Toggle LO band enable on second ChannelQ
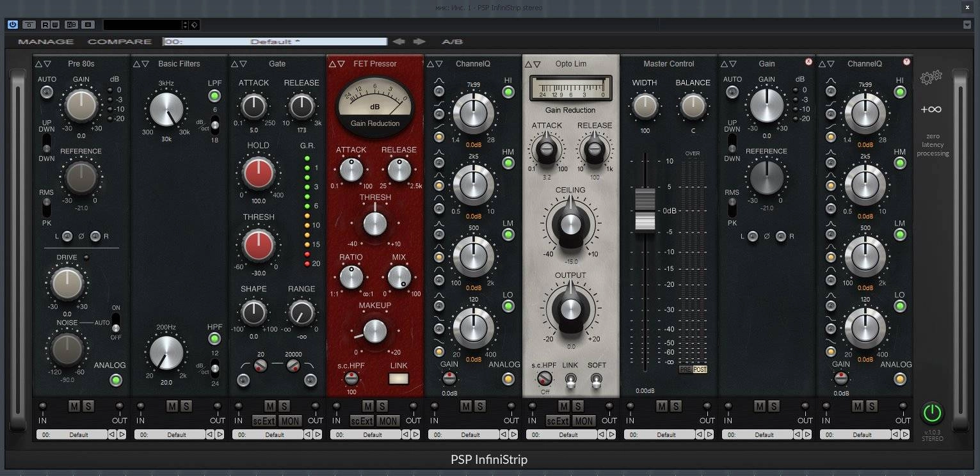980x476 pixels. coord(900,306)
